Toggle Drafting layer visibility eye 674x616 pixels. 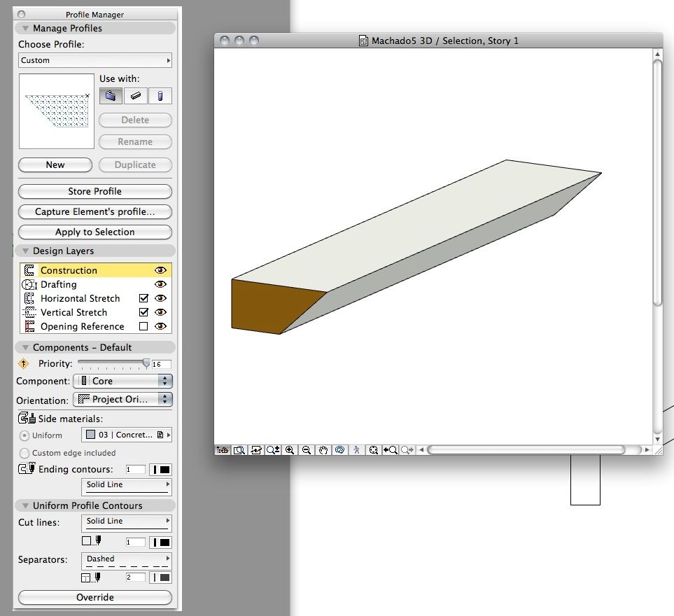click(160, 284)
